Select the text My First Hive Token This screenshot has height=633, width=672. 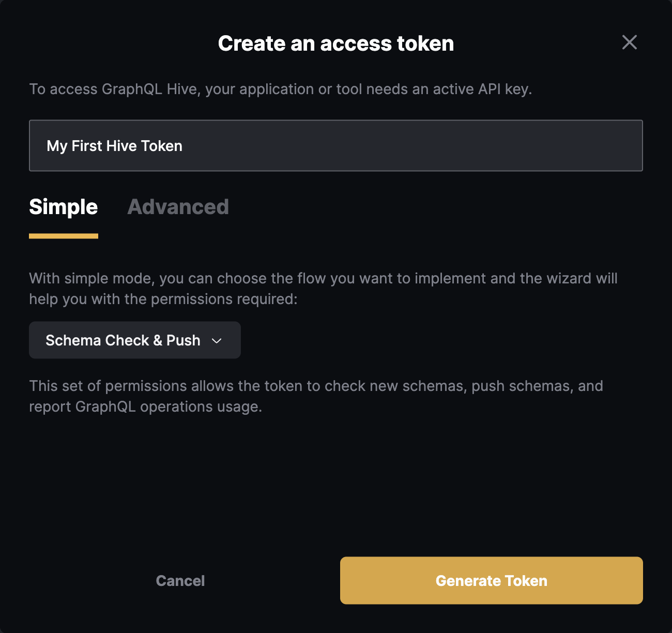(x=114, y=145)
